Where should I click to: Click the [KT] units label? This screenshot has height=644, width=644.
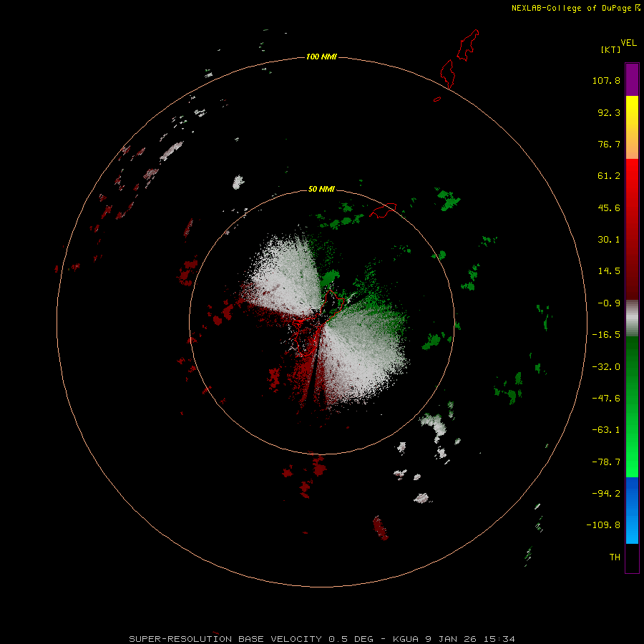(x=611, y=49)
